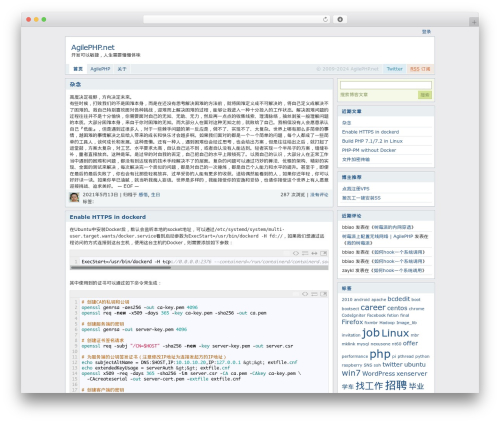The image size is (500, 423).
Task: Copy code icon on openssl code block
Action: coord(314,294)
